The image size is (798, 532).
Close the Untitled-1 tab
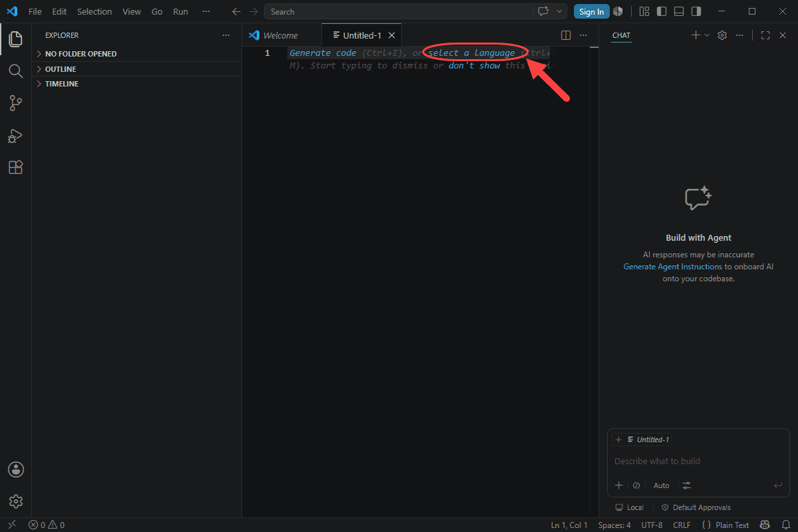392,35
